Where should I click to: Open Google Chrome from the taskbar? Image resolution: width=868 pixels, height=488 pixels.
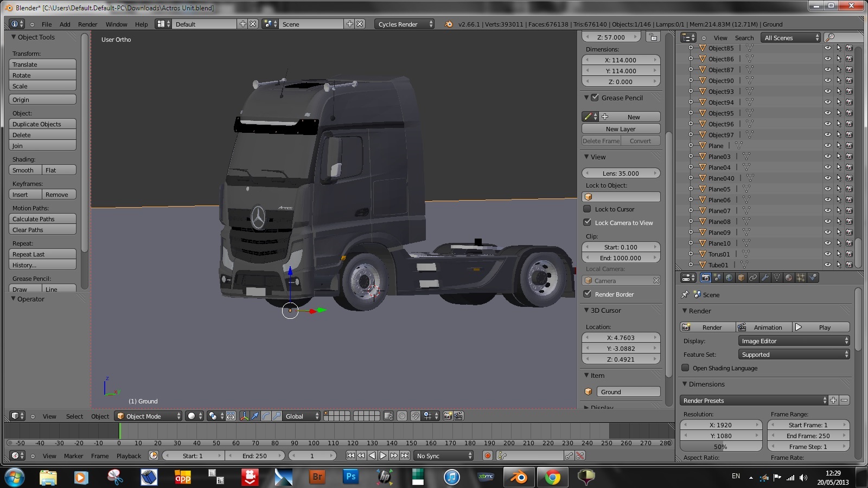click(x=553, y=477)
